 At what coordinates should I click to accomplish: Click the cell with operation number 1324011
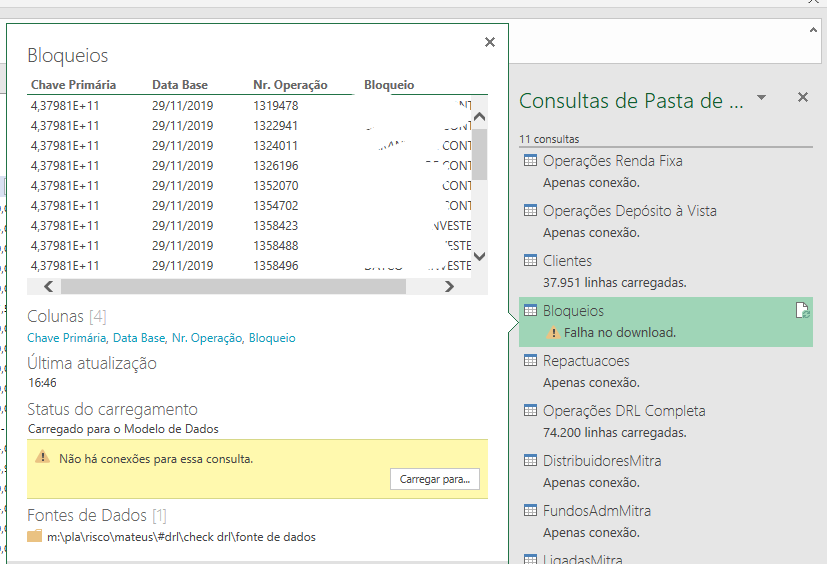pos(276,145)
